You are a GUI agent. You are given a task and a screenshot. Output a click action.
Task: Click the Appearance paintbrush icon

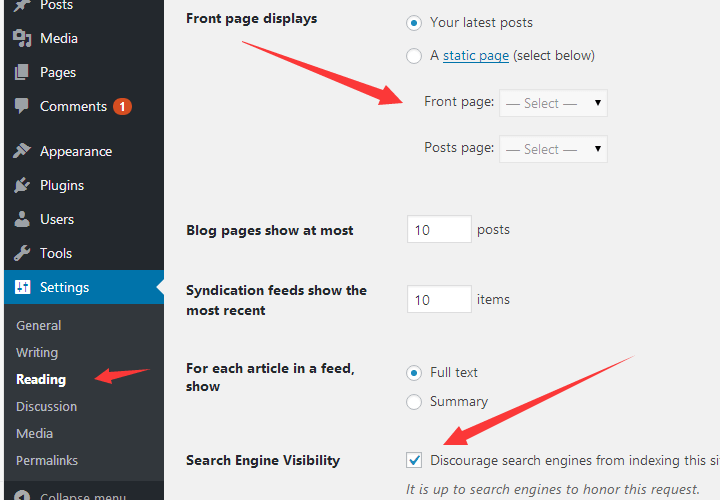pos(22,151)
